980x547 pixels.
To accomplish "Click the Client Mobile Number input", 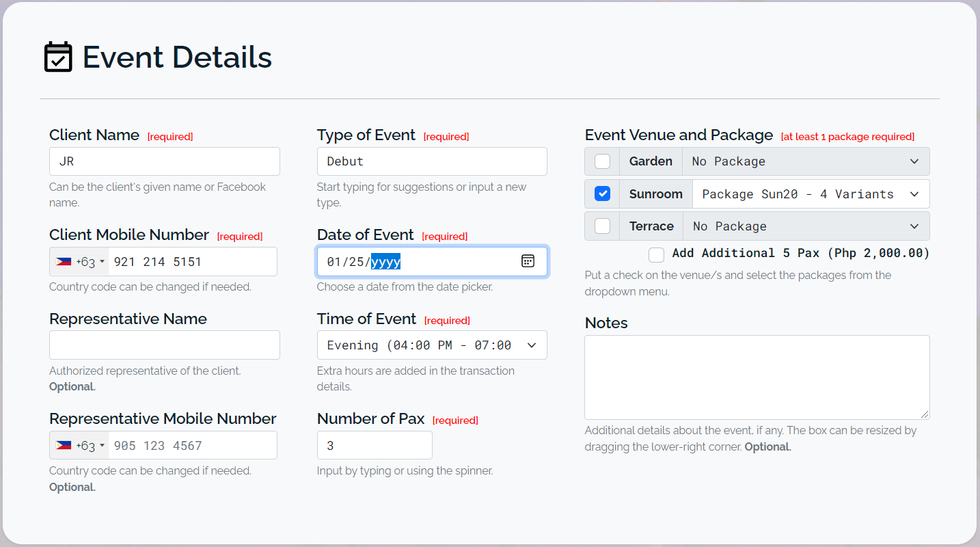I will click(193, 262).
